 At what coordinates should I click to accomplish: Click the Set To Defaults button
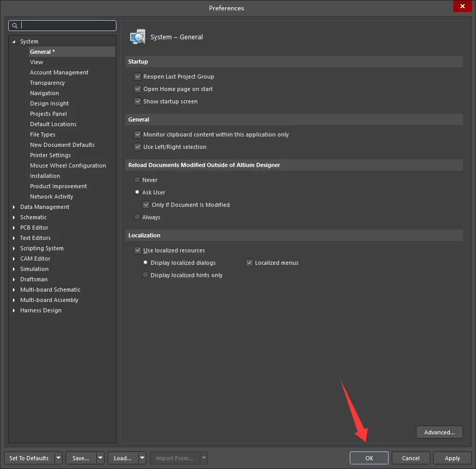(x=29, y=458)
